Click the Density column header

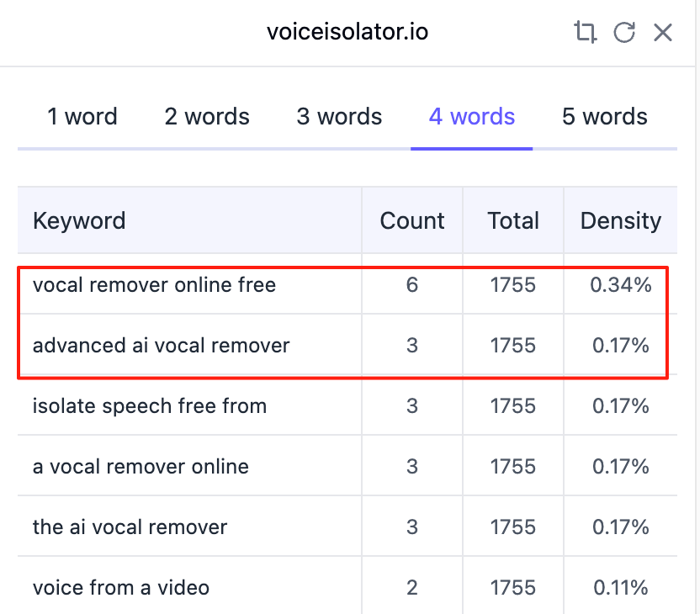tap(620, 221)
